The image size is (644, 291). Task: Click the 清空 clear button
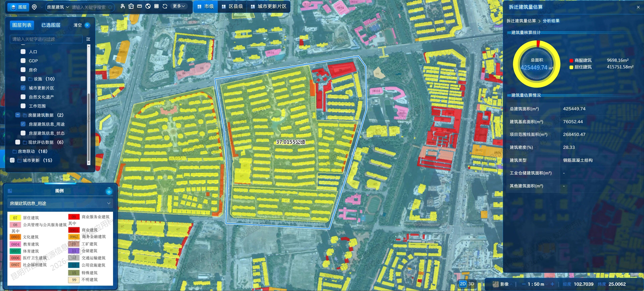coord(77,25)
